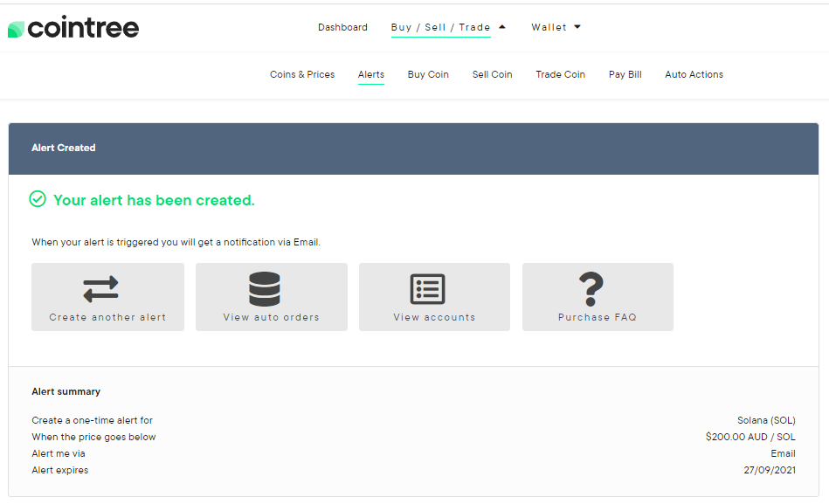829x504 pixels.
Task: Open the Wallet menu
Action: (x=549, y=27)
